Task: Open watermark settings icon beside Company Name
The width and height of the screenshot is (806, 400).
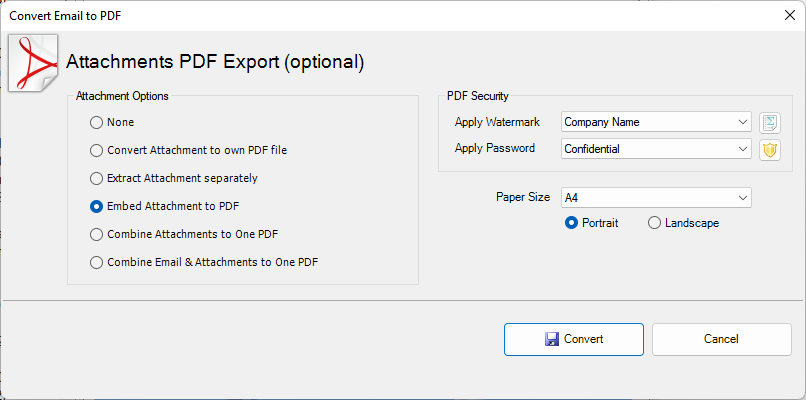Action: (x=769, y=123)
